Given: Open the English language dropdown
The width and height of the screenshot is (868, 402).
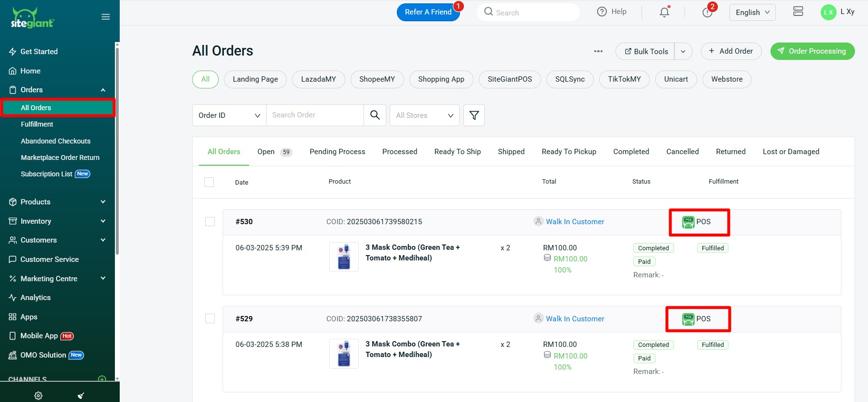Looking at the screenshot, I should 752,12.
